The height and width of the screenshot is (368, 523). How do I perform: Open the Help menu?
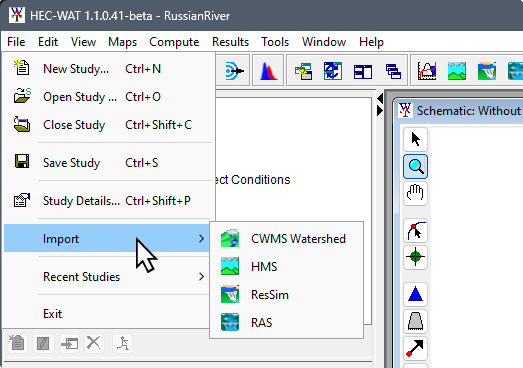pos(371,42)
